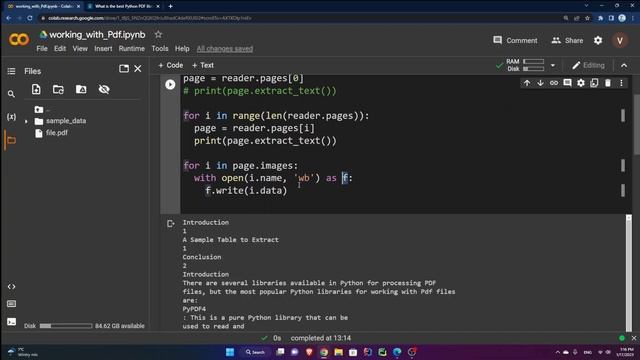This screenshot has width=640, height=360.
Task: Click the Share button
Action: pos(567,40)
